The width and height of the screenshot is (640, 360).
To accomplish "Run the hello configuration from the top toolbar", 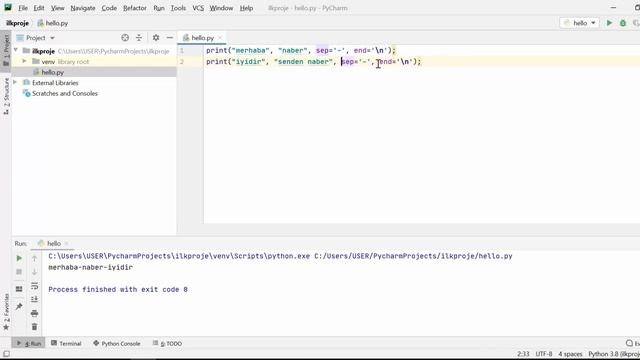I will tap(609, 23).
